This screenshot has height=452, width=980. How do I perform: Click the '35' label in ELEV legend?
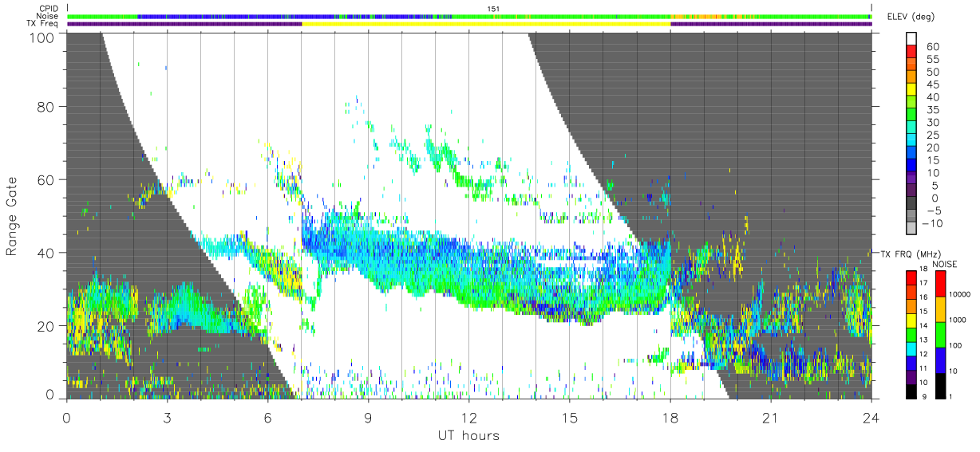coord(934,110)
